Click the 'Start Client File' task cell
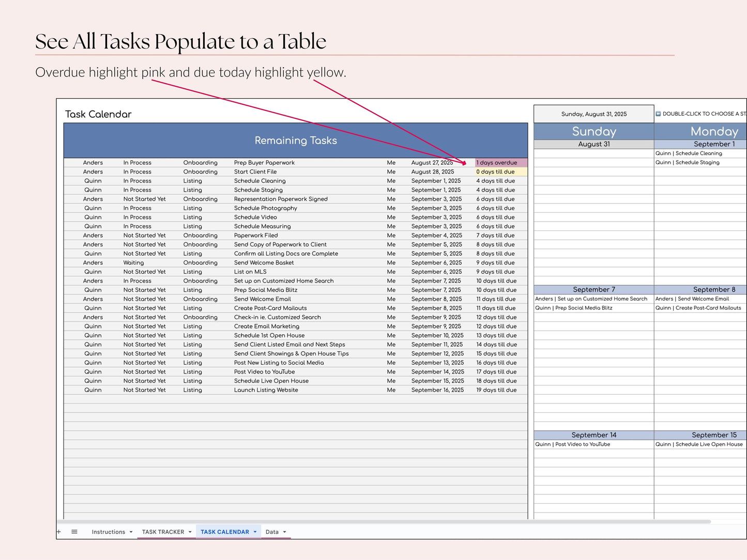The height and width of the screenshot is (560, 747). pos(255,172)
